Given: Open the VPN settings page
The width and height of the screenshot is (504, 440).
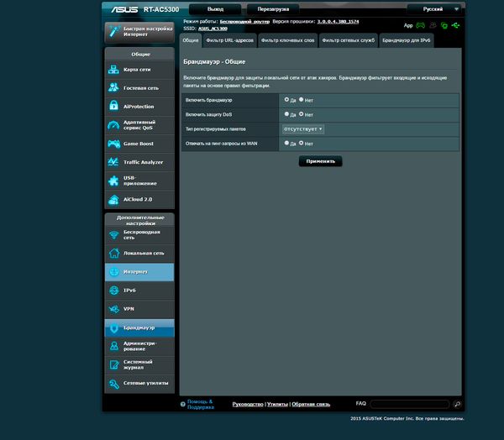Looking at the screenshot, I should 139,308.
